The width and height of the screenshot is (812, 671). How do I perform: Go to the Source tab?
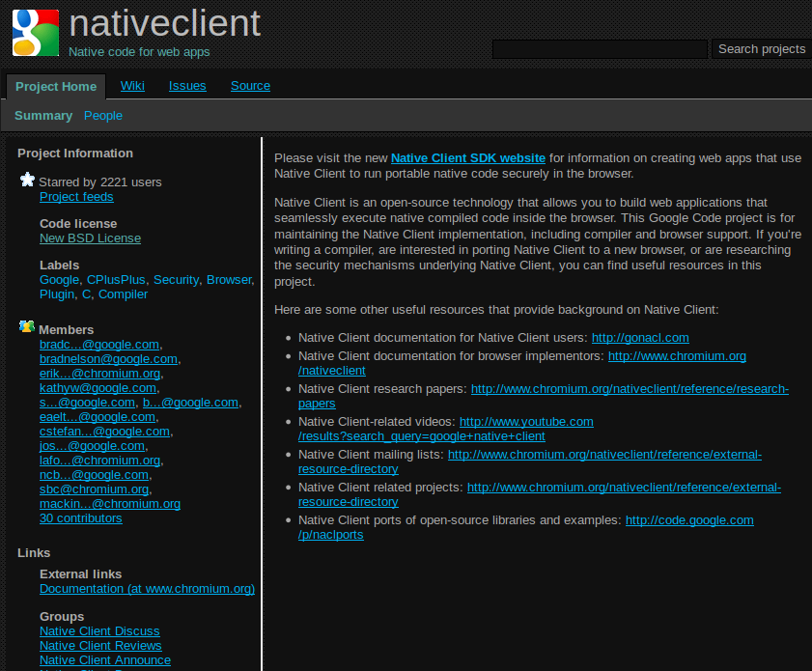[251, 86]
